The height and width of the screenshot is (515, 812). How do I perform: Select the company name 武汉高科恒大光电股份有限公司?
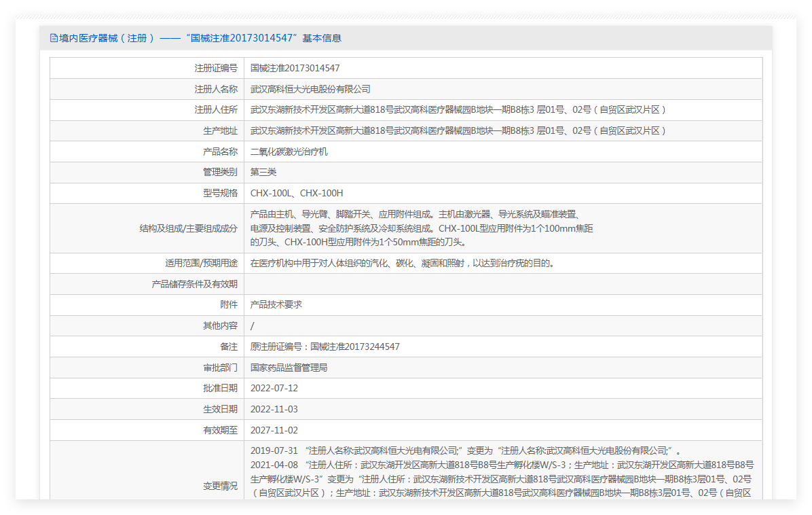[310, 89]
